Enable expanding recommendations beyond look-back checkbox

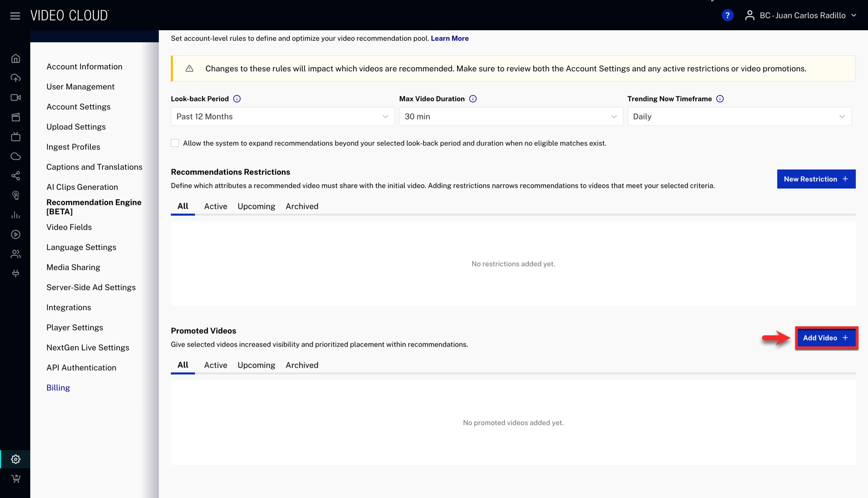175,143
